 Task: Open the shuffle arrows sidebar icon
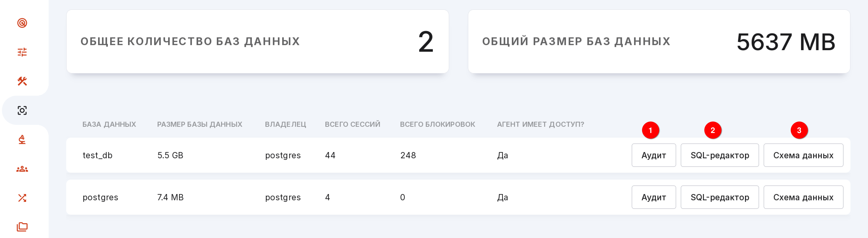coord(22,198)
